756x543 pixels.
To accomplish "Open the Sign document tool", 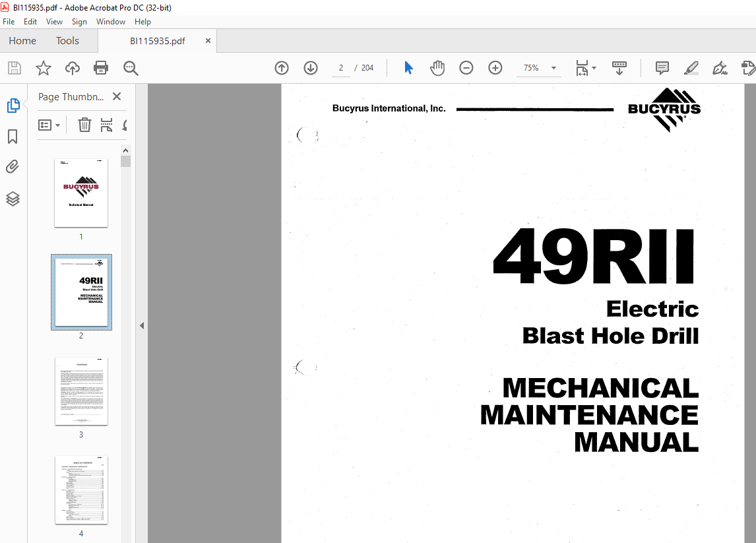I will tap(720, 68).
